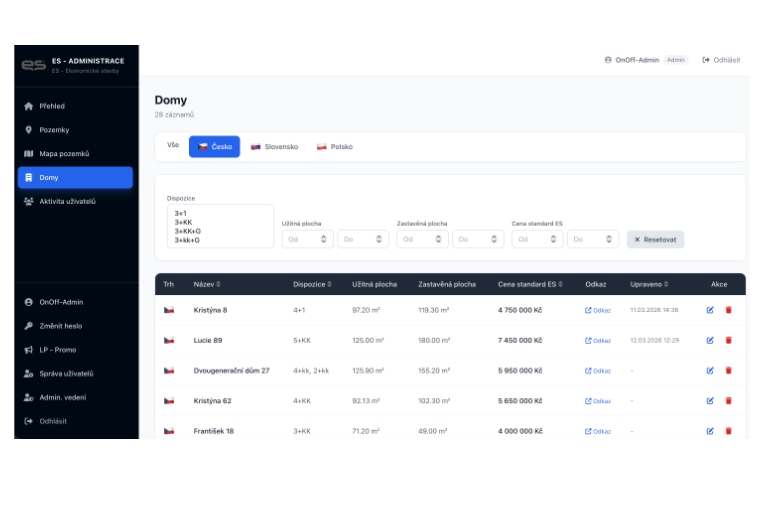Click edit icon for Dvougenerační dům 27
Screen dimensions: 767x511
tap(710, 371)
